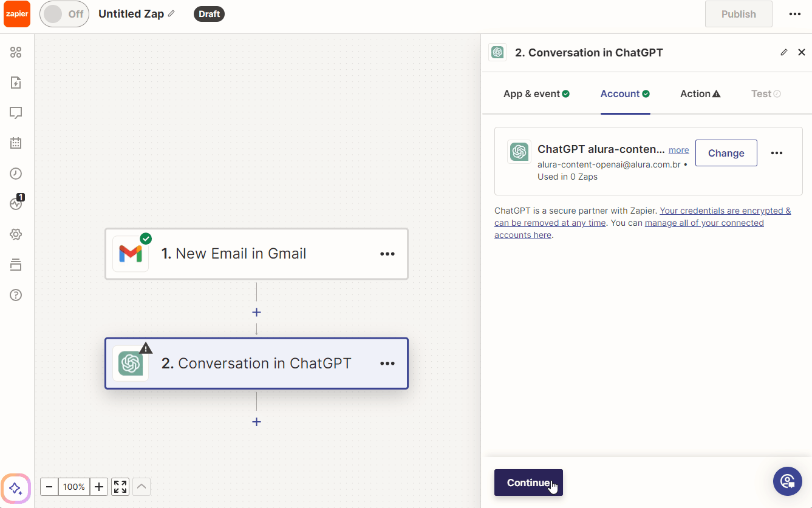
Task: Click the ChatGPT account card icon
Action: [x=519, y=152]
